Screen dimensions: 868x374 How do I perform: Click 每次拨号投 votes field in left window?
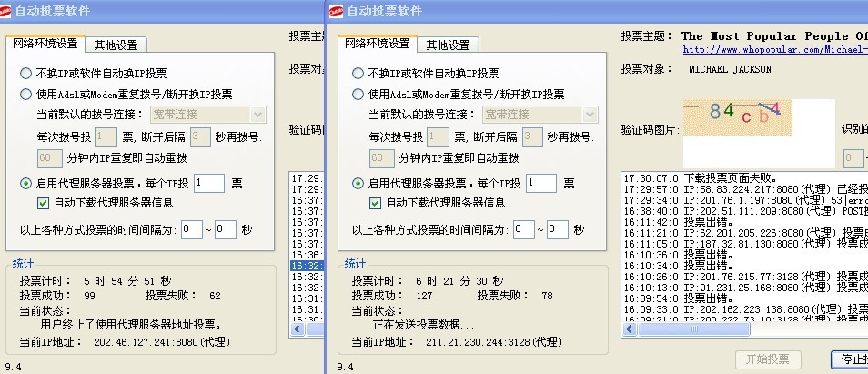tap(106, 136)
